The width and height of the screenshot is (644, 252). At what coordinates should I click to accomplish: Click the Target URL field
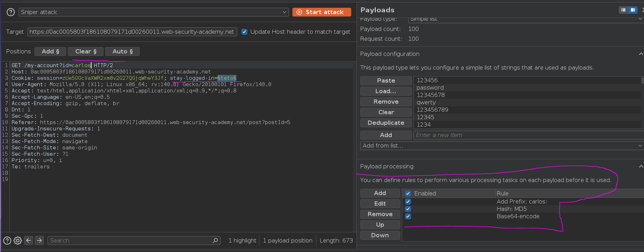click(132, 32)
